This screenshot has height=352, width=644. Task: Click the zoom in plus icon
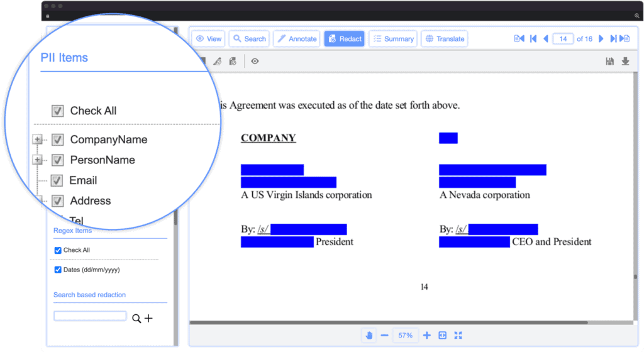click(x=427, y=336)
